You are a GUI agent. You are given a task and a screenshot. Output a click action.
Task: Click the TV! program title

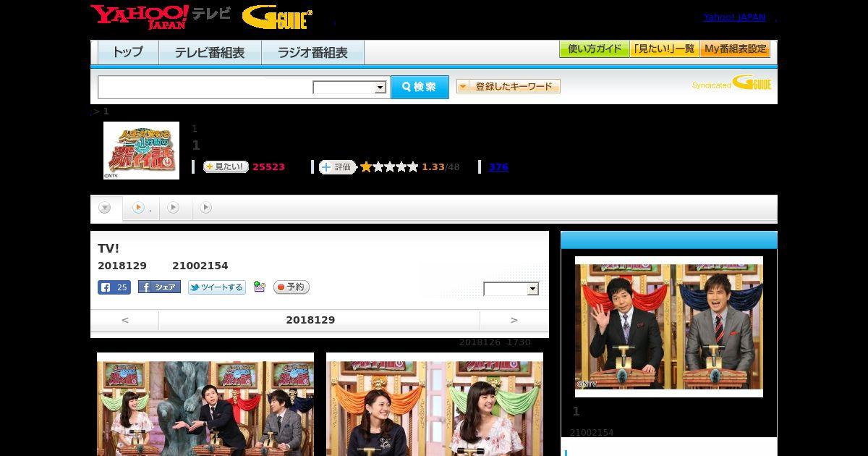tap(109, 248)
